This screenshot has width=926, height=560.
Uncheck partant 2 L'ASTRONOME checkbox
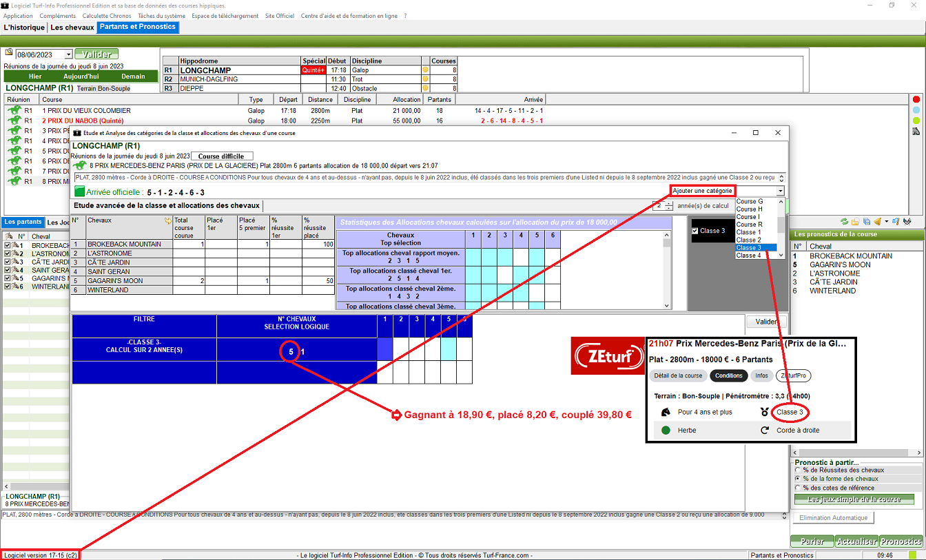click(x=8, y=253)
